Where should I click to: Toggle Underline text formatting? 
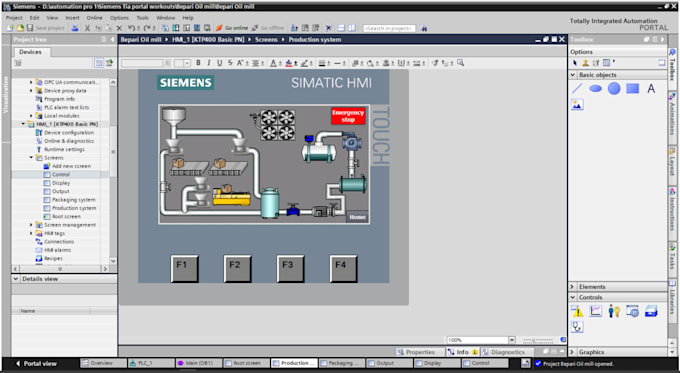(x=219, y=63)
